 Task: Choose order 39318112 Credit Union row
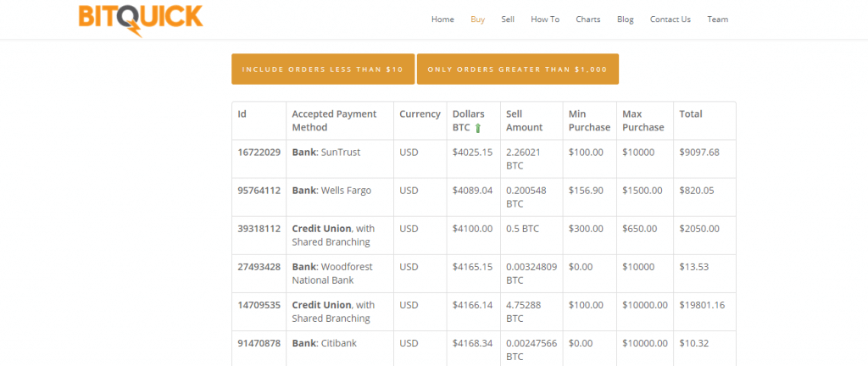tap(484, 235)
